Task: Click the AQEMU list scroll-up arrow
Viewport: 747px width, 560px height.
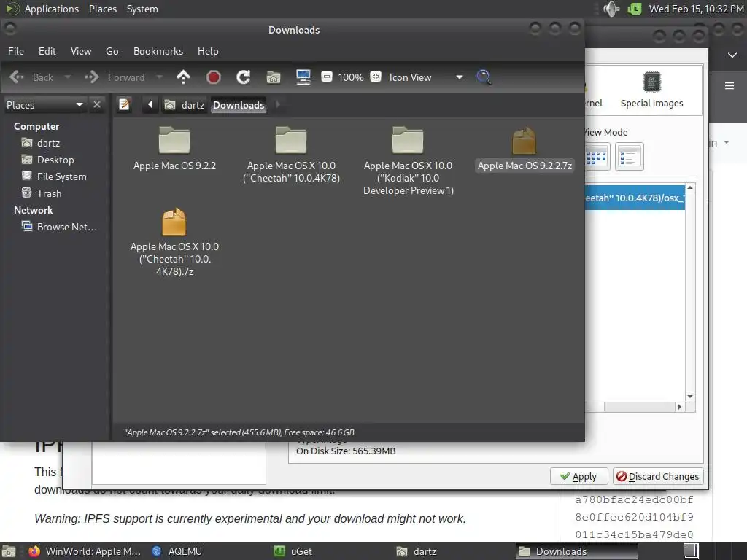Action: (690, 188)
